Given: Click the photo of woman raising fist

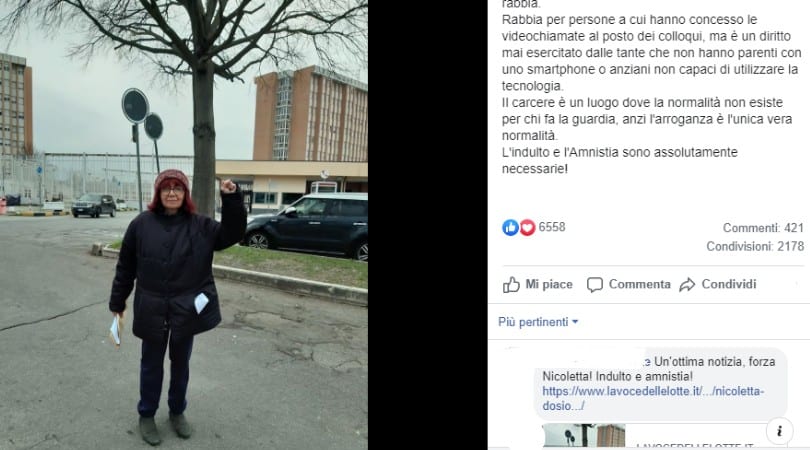Looking at the screenshot, I should [x=184, y=225].
